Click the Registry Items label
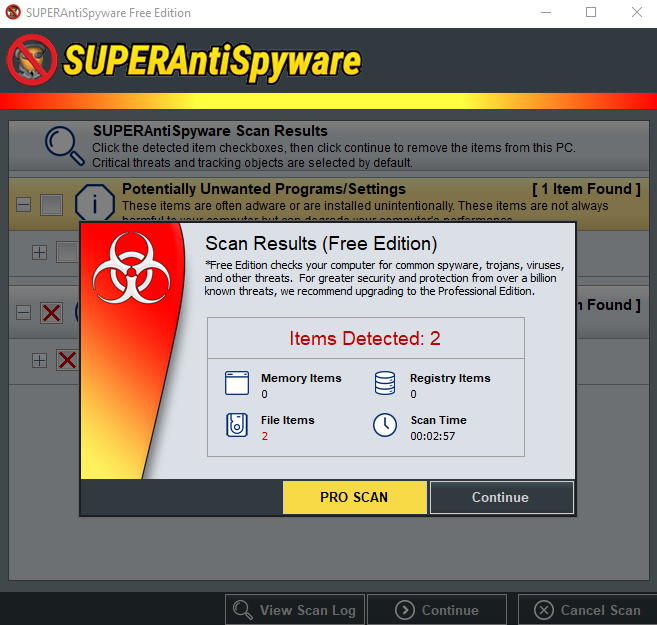Viewport: 657px width, 625px height. point(450,378)
